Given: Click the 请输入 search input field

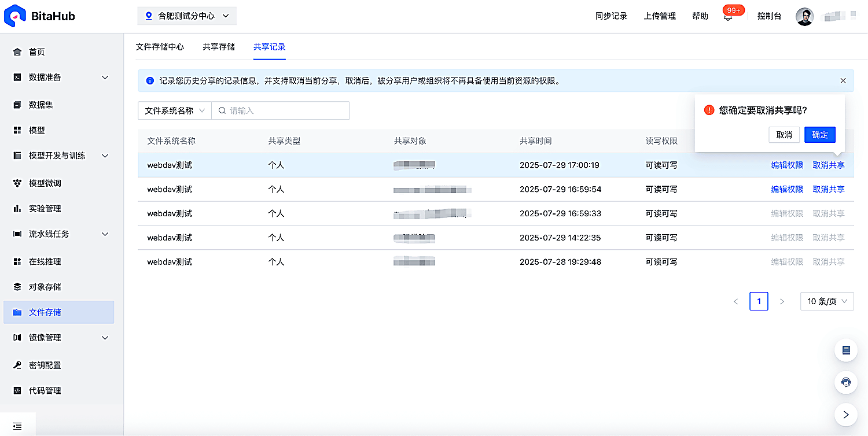Looking at the screenshot, I should point(281,110).
